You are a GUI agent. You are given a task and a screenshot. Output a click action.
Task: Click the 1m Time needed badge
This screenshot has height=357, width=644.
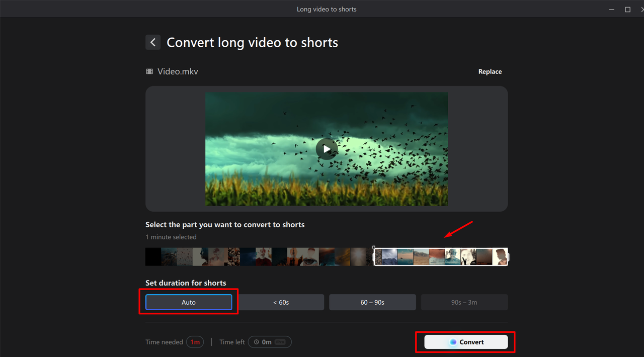(195, 342)
